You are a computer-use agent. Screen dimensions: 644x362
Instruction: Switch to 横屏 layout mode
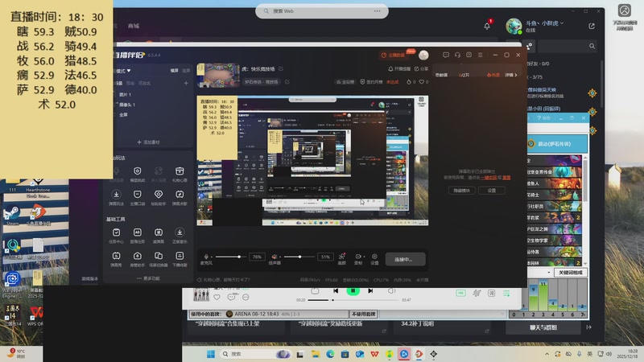click(x=175, y=71)
